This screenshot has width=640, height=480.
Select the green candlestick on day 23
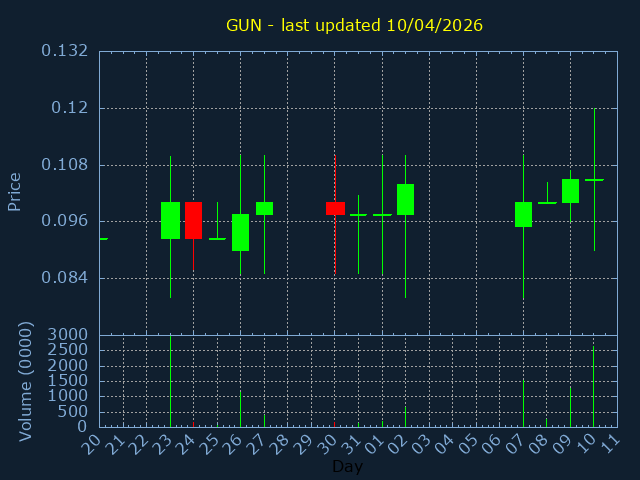(x=170, y=220)
